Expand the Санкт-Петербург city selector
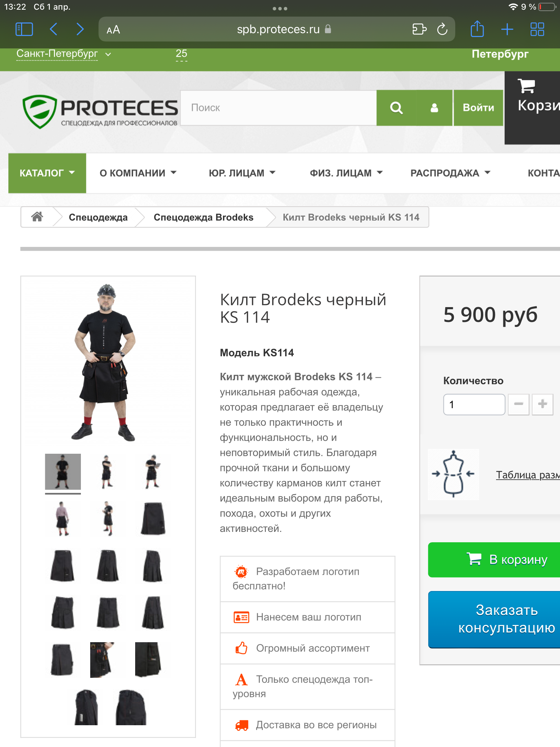The image size is (560, 747). coord(64,54)
